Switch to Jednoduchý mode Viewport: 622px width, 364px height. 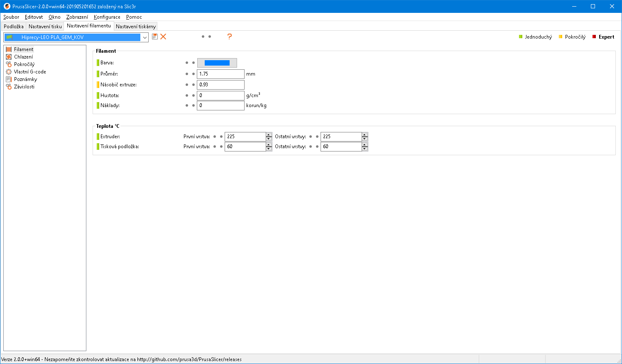pyautogui.click(x=538, y=37)
